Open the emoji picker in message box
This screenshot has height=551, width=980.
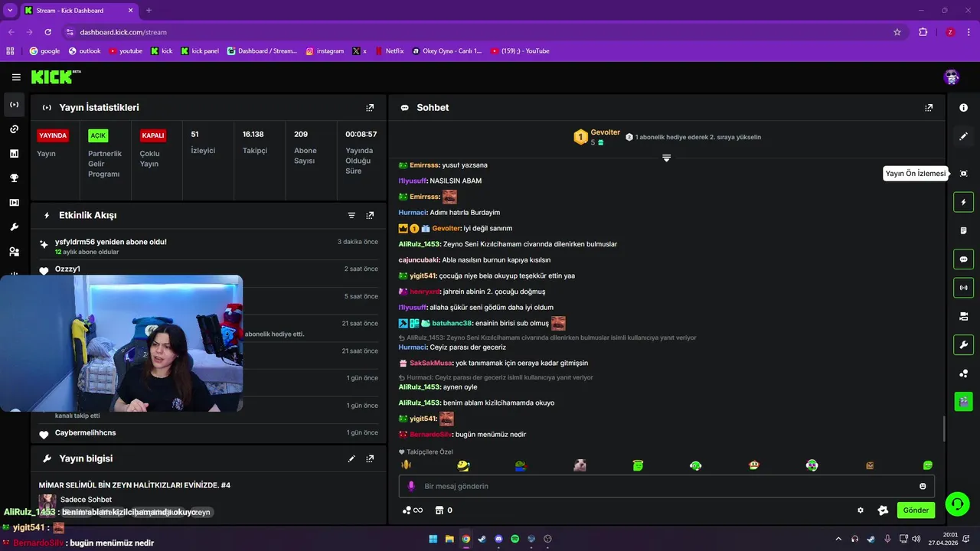coord(923,487)
